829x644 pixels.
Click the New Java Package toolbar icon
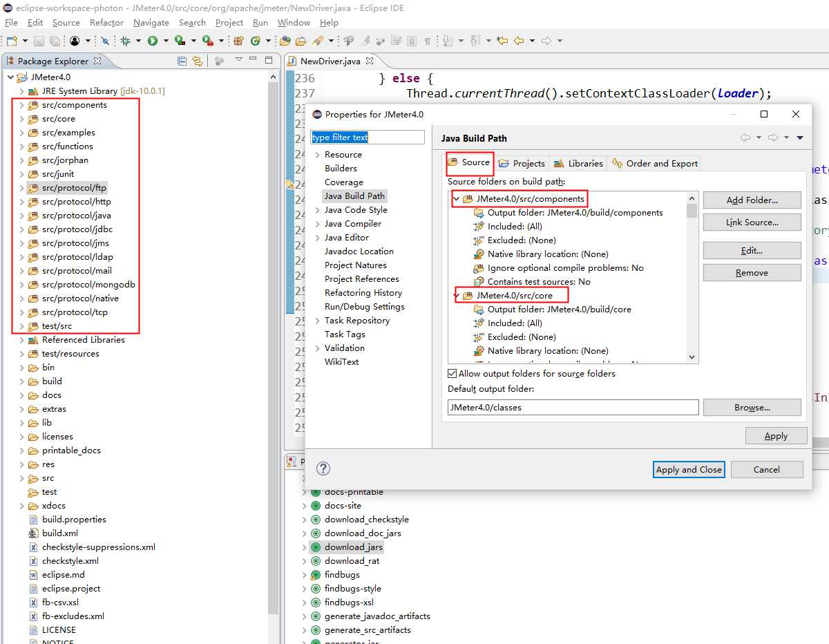(238, 41)
